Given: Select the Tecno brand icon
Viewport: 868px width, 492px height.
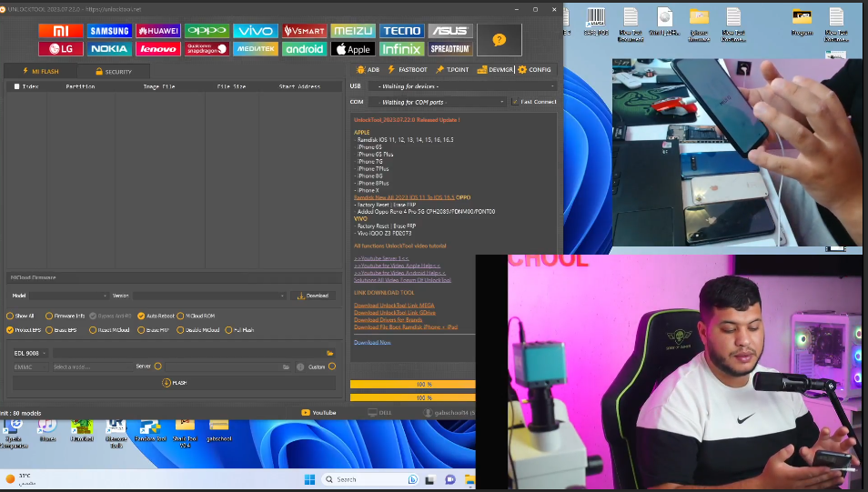Looking at the screenshot, I should tap(402, 31).
